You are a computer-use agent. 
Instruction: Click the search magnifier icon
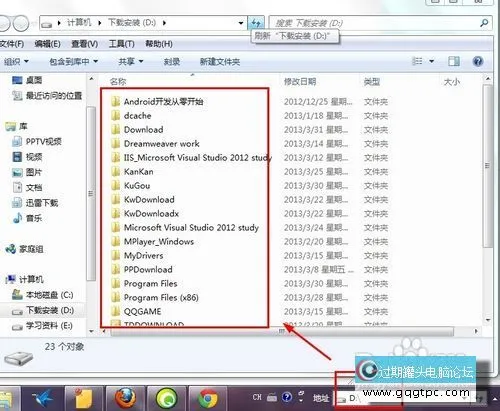click(484, 23)
